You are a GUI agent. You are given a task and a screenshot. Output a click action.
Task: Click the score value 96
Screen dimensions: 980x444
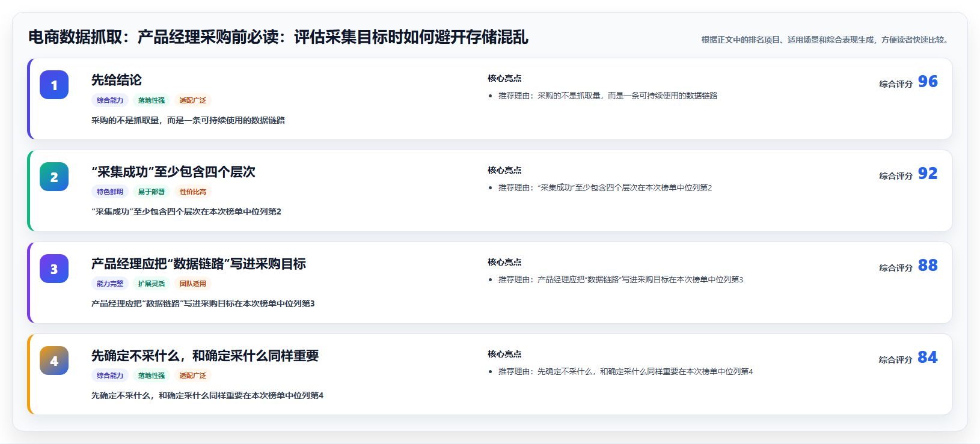pyautogui.click(x=928, y=81)
